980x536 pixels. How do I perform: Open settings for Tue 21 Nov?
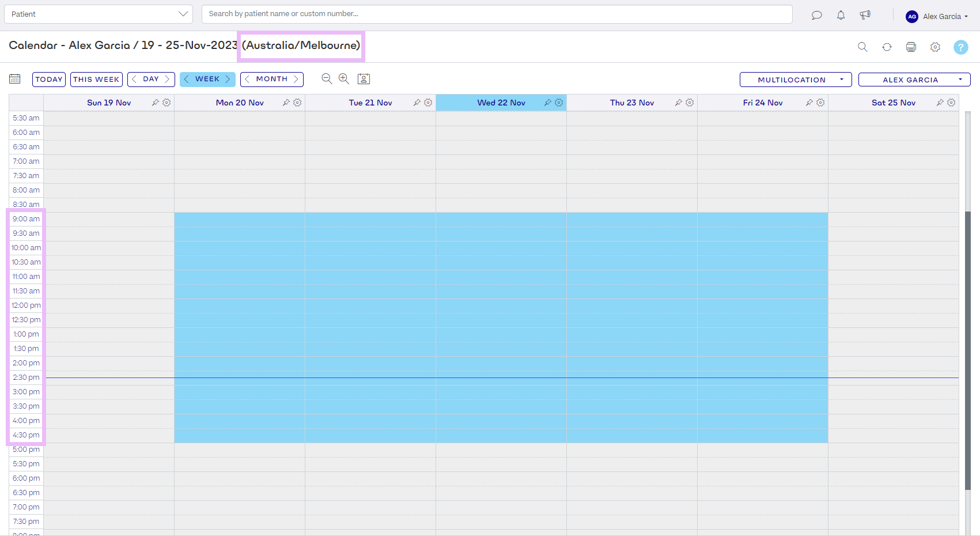click(x=428, y=103)
